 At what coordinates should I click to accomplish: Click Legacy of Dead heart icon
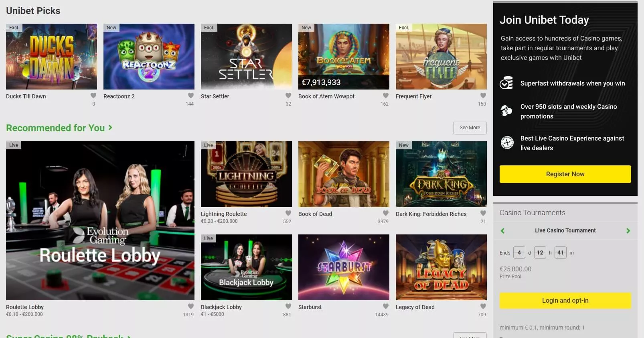[x=483, y=306]
